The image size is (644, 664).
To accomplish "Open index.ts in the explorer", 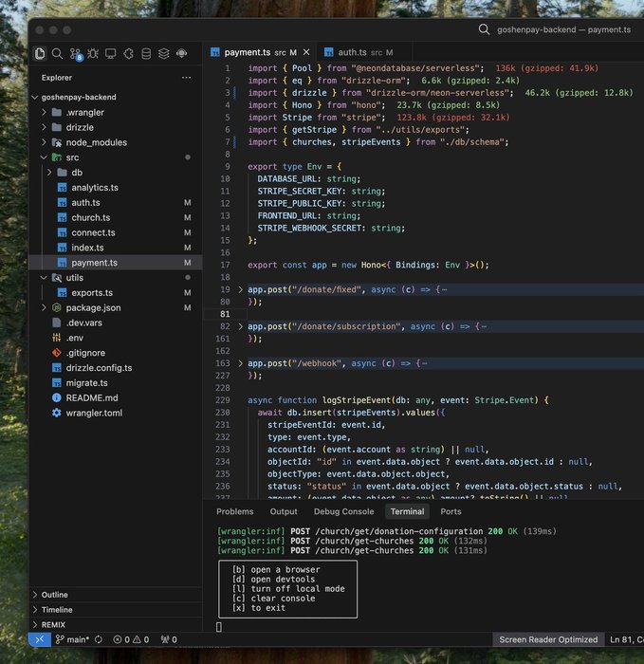I will [x=115, y=248].
